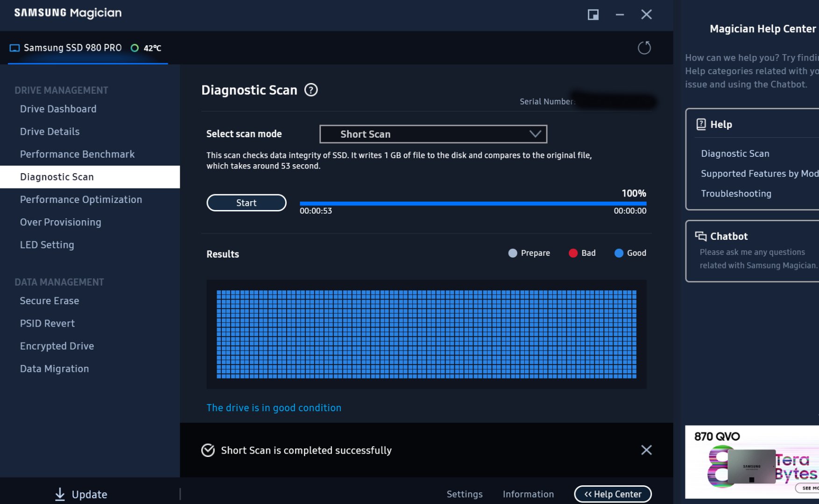Go to Performance Benchmark

click(x=78, y=154)
